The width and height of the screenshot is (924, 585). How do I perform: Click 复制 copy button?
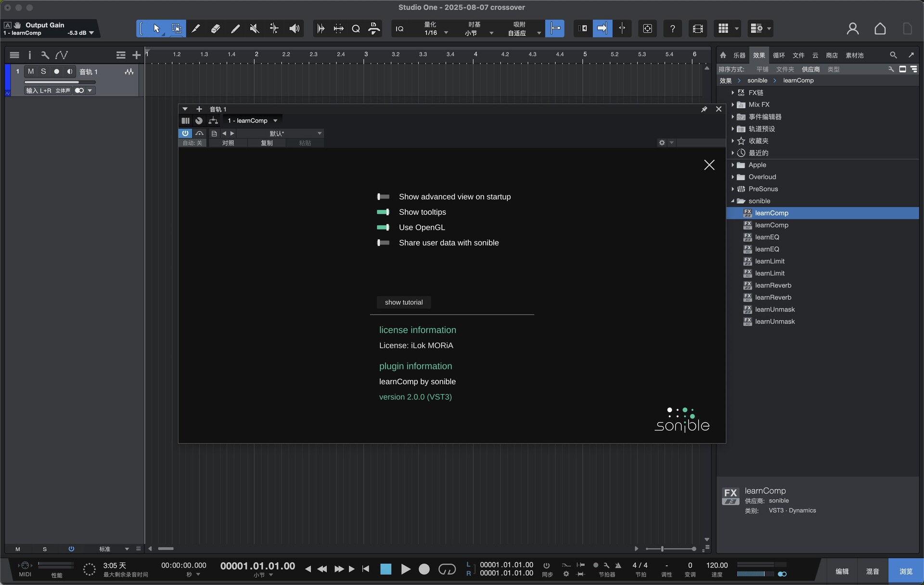point(267,143)
